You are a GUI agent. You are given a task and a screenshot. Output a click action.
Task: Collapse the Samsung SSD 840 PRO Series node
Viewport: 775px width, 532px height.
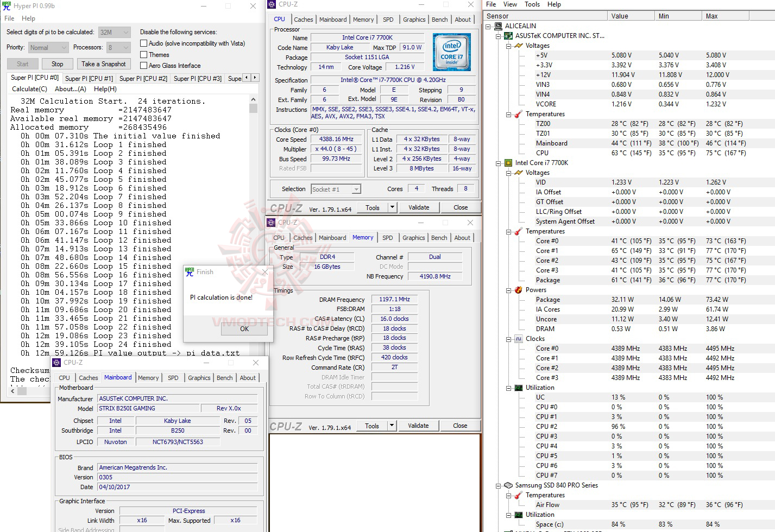click(498, 485)
